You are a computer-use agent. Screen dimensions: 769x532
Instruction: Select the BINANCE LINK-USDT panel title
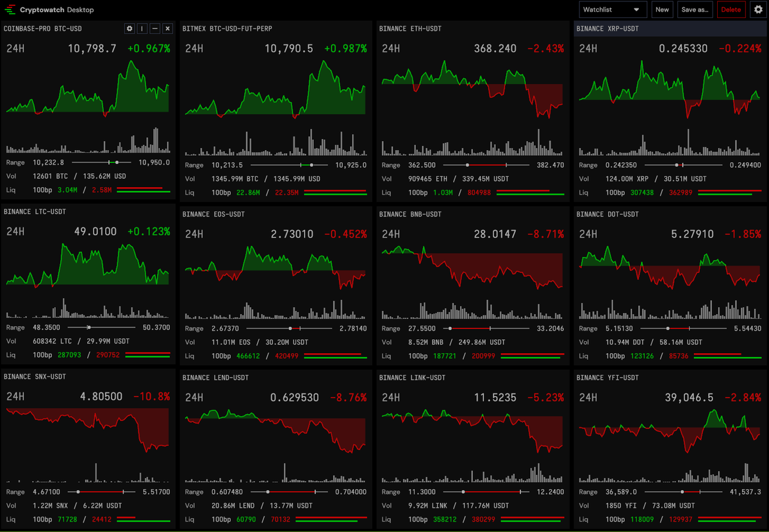pos(412,378)
